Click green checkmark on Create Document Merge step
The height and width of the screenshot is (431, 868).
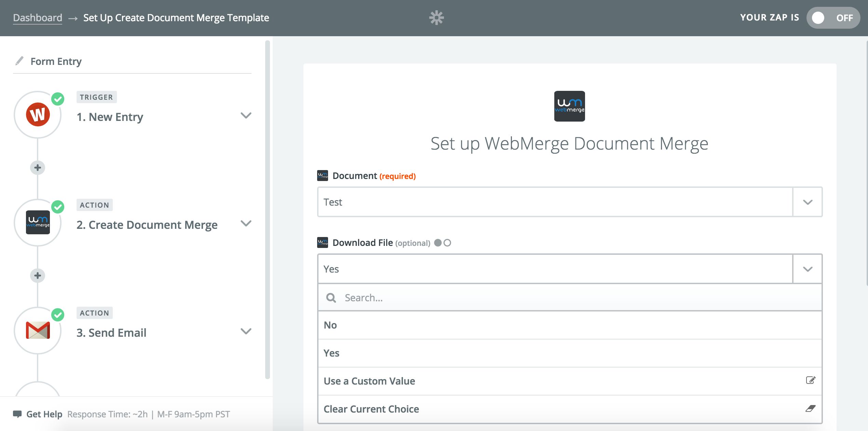point(58,207)
